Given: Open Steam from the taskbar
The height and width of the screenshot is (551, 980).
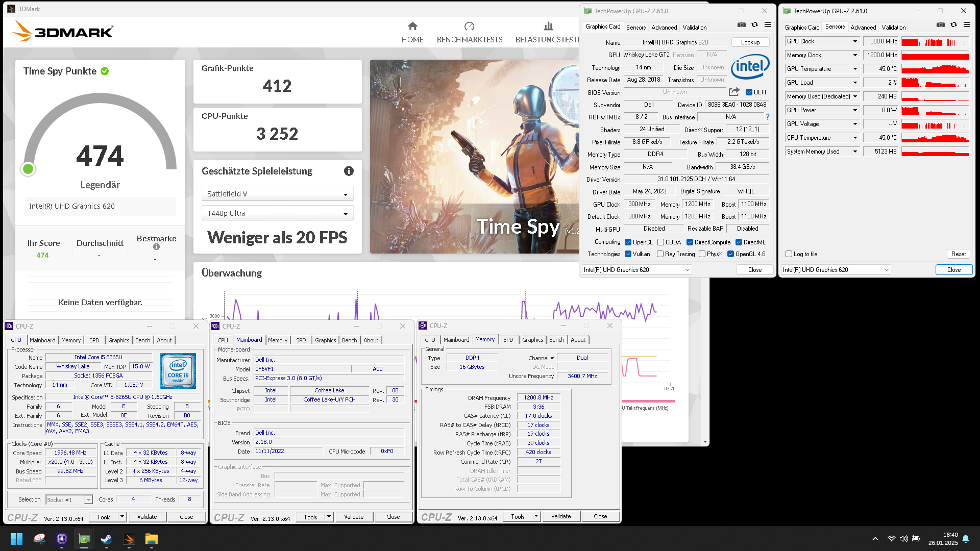Looking at the screenshot, I should pyautogui.click(x=107, y=539).
